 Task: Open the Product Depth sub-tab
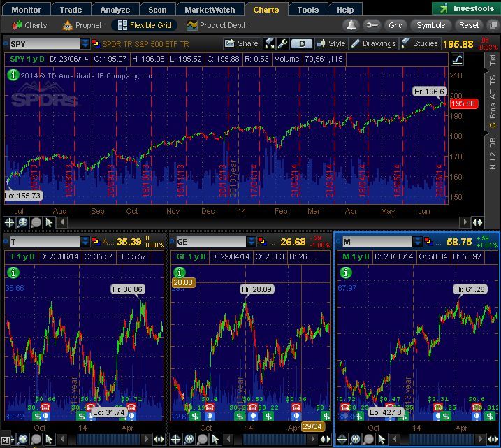point(217,25)
